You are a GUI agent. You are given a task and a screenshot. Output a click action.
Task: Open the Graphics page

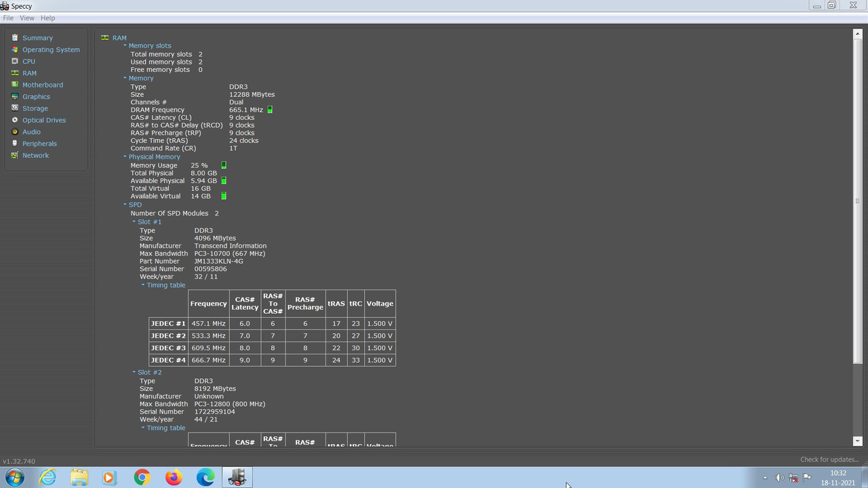pos(36,96)
